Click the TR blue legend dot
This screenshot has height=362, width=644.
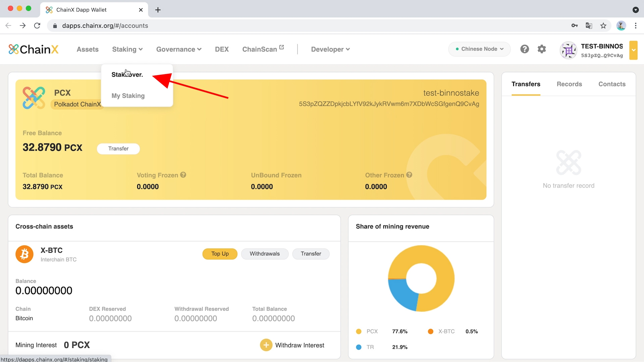(x=359, y=347)
